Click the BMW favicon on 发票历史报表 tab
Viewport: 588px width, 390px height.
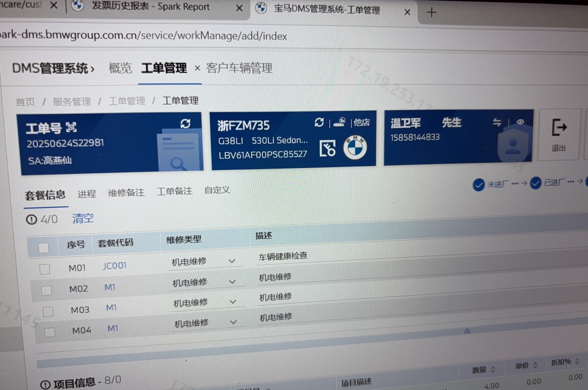point(78,6)
